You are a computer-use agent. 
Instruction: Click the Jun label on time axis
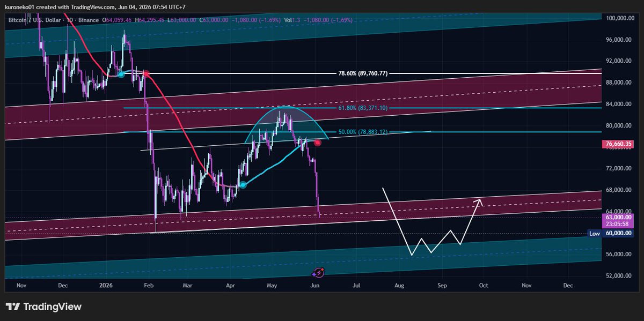coord(315,286)
